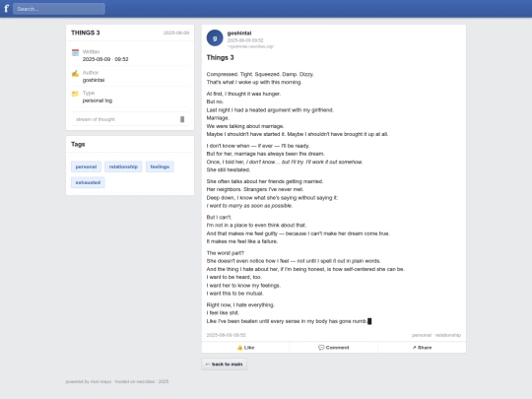Select the personal tag
The width and height of the screenshot is (532, 399).
point(86,166)
